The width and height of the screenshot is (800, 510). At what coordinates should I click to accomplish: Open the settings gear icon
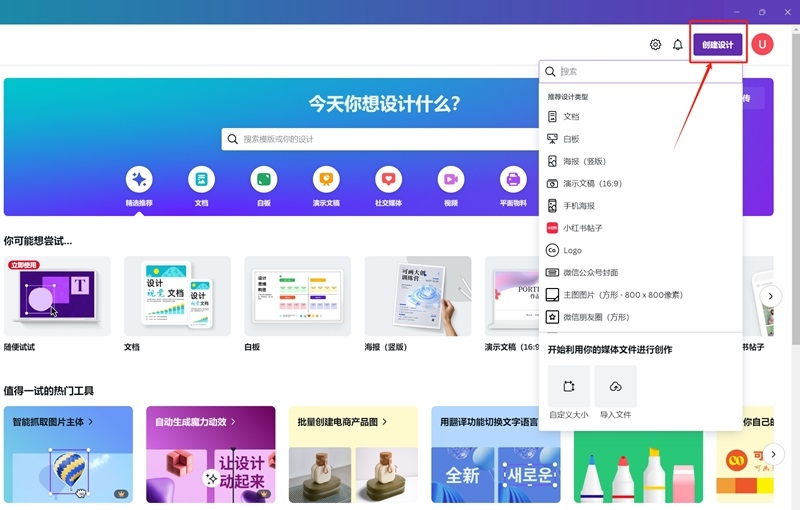pyautogui.click(x=655, y=44)
